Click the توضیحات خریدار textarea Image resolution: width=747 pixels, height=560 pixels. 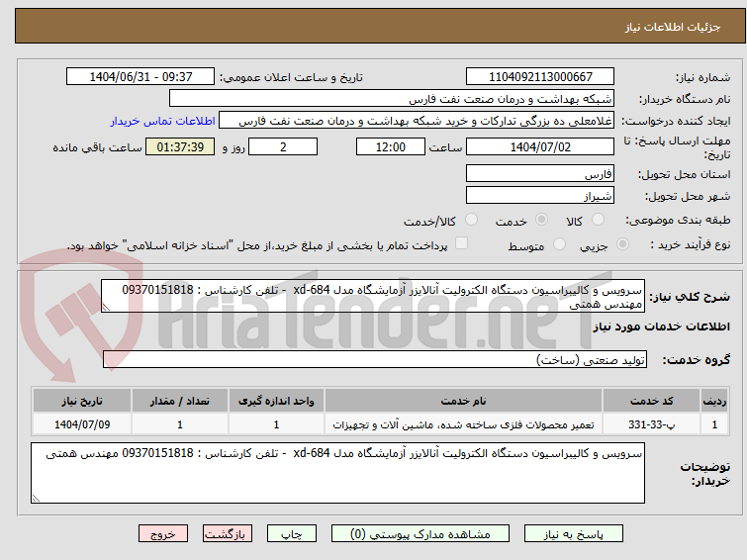tap(337, 473)
